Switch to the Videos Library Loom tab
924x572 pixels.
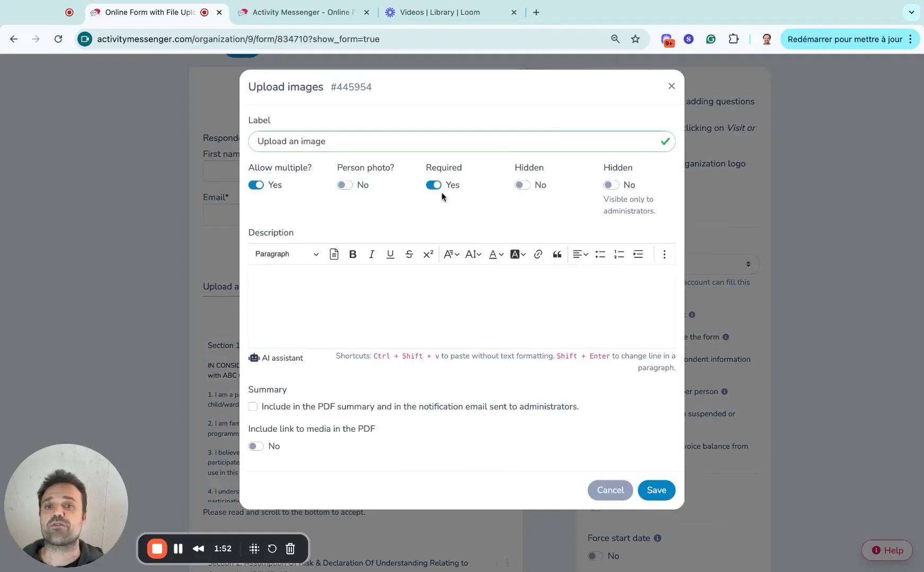pos(440,12)
